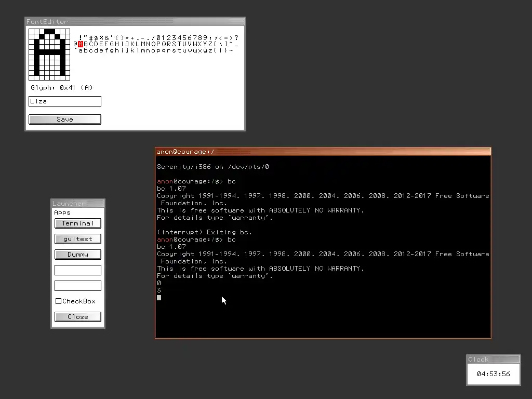
Task: Click the first empty text box in Launcher
Action: point(78,270)
